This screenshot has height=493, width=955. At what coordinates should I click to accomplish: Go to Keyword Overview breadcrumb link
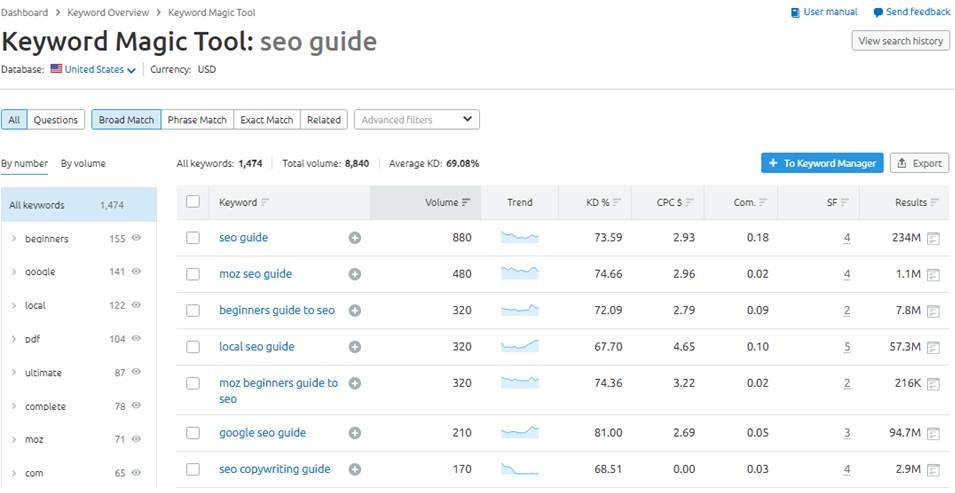(x=108, y=12)
